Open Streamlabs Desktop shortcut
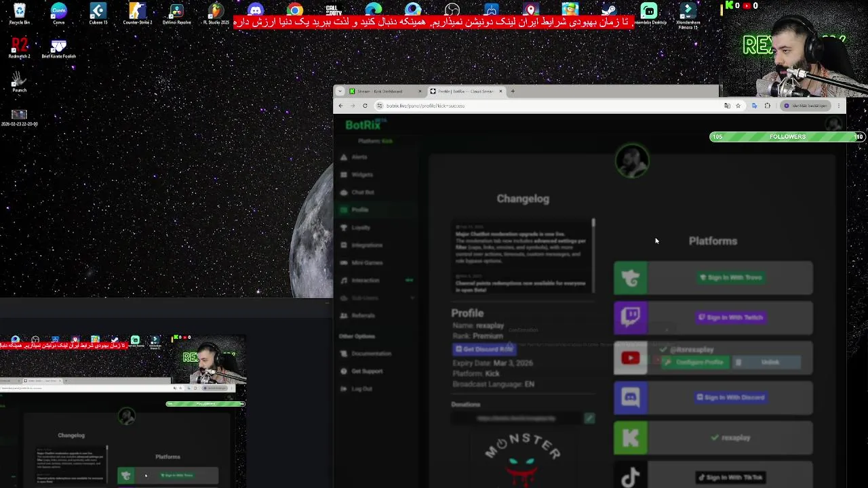Image resolution: width=868 pixels, height=488 pixels. point(649,14)
